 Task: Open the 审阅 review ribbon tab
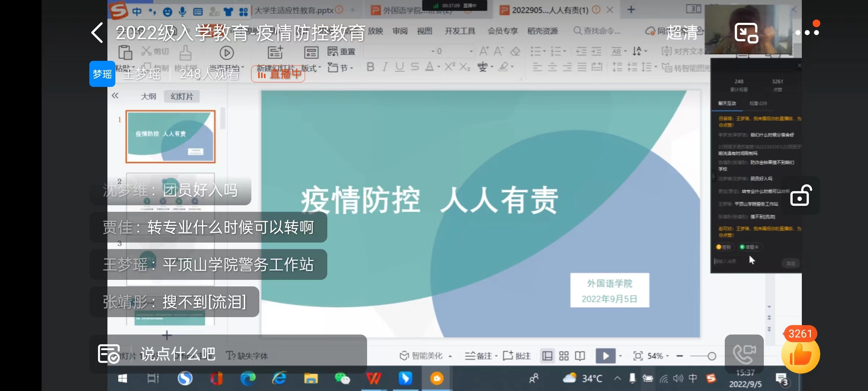[x=400, y=31]
